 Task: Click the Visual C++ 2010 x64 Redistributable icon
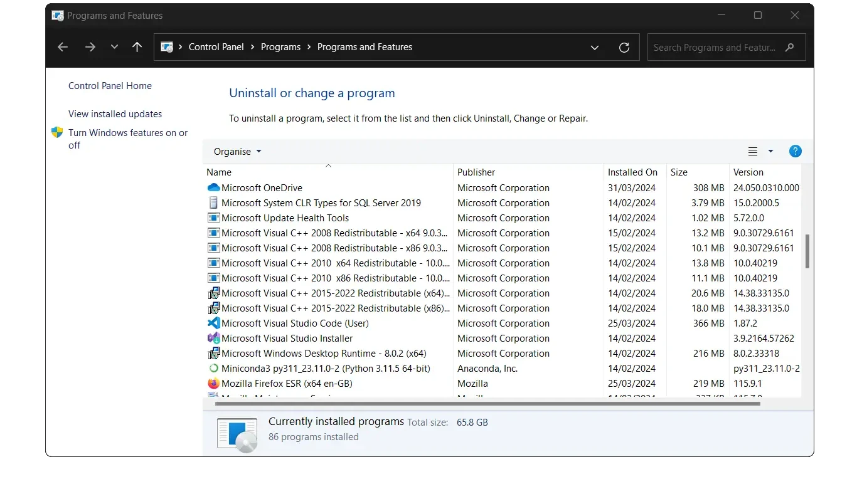[x=213, y=263]
